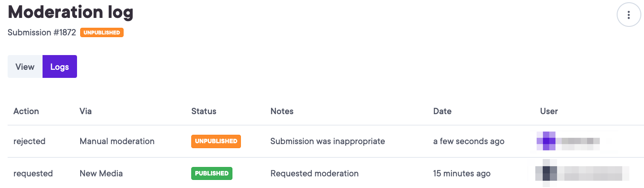Select the 'Manual moderation' cell
This screenshot has width=644, height=188.
pos(117,141)
